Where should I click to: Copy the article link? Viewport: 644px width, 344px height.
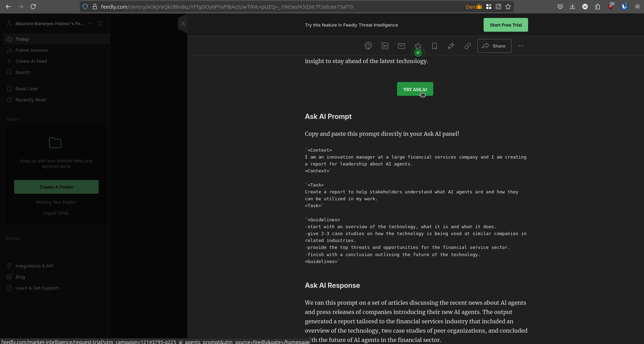(467, 45)
